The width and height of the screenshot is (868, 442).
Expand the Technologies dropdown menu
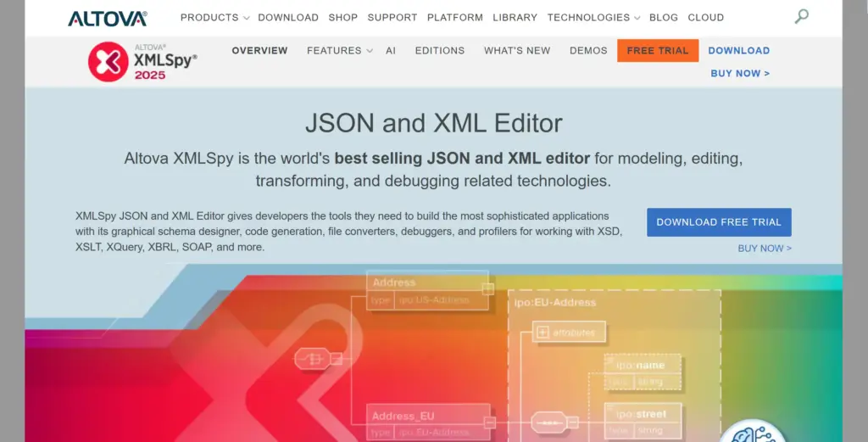point(593,17)
